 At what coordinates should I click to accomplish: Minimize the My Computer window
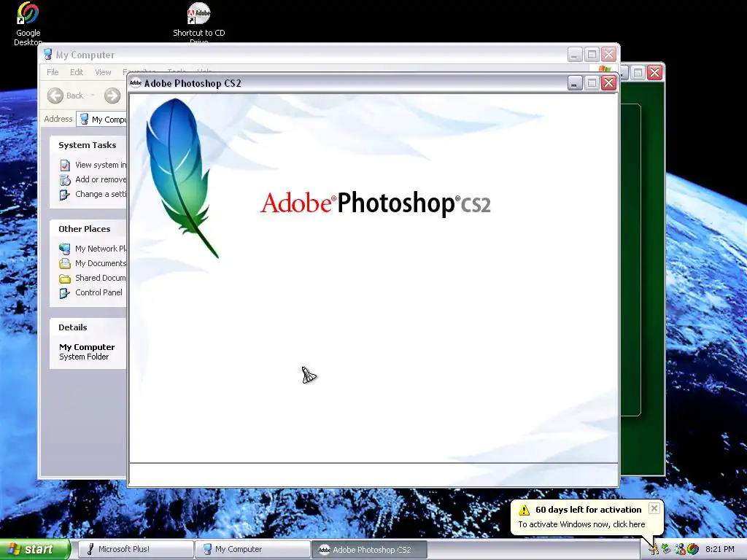point(575,54)
